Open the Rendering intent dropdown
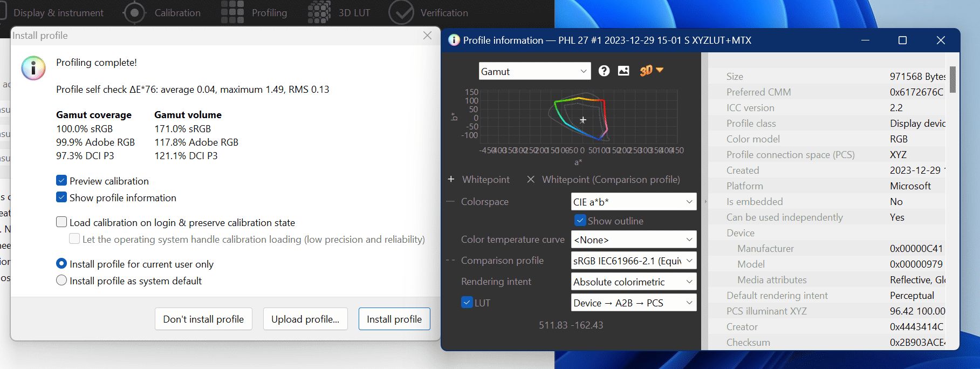 click(633, 282)
